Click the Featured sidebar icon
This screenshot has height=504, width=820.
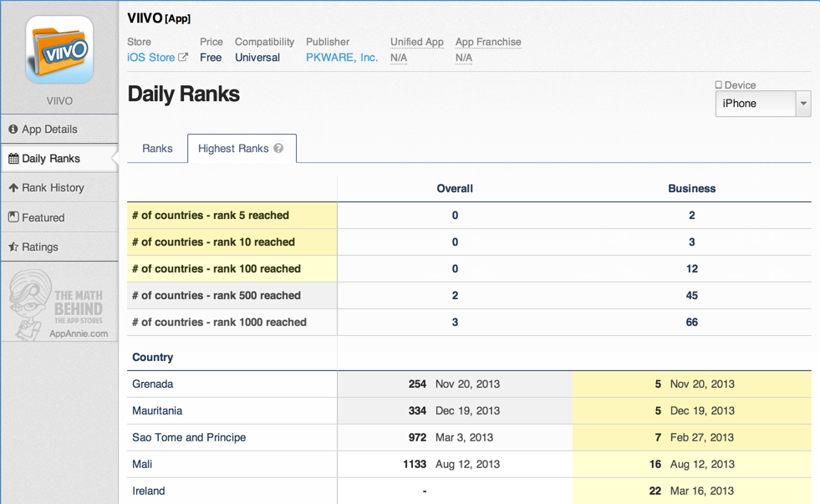coord(13,217)
